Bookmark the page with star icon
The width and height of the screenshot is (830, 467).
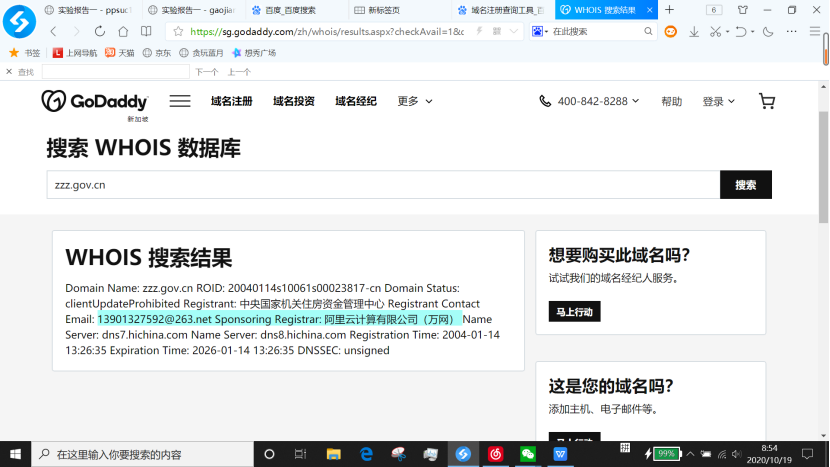[x=178, y=31]
